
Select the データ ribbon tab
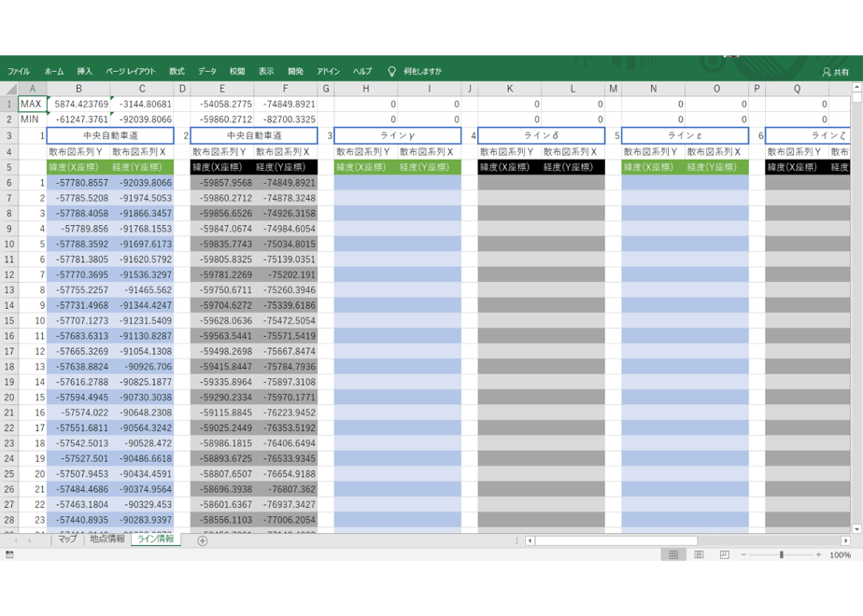(x=207, y=71)
